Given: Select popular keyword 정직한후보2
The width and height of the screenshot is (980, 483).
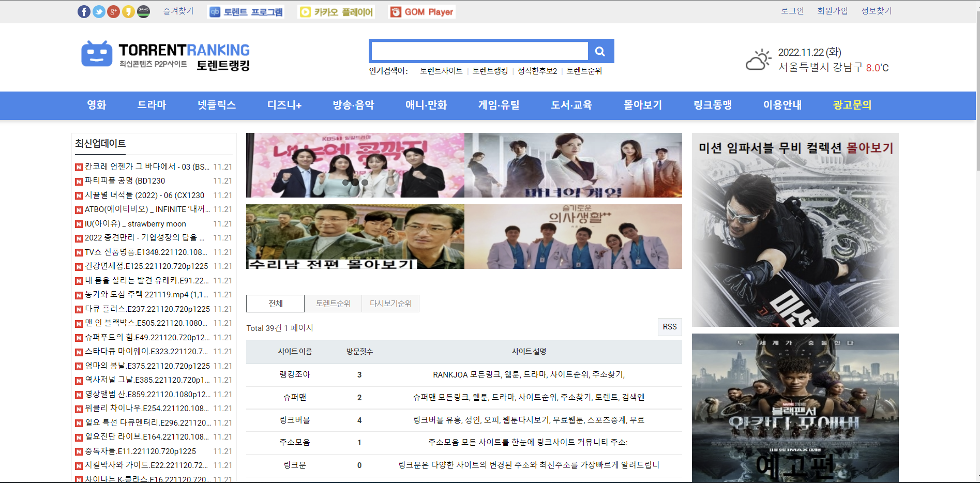Looking at the screenshot, I should [x=537, y=71].
